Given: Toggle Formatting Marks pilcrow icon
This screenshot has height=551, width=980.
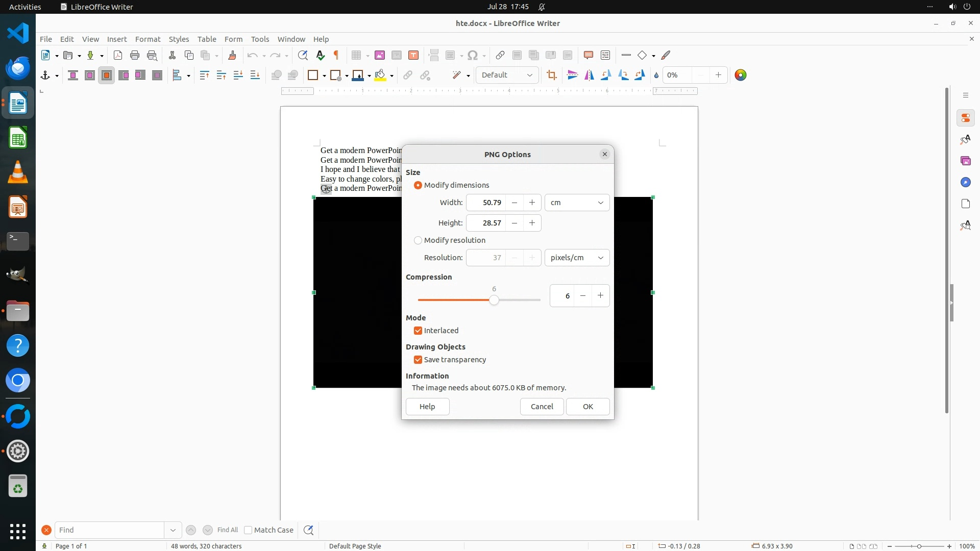Looking at the screenshot, I should point(336,56).
